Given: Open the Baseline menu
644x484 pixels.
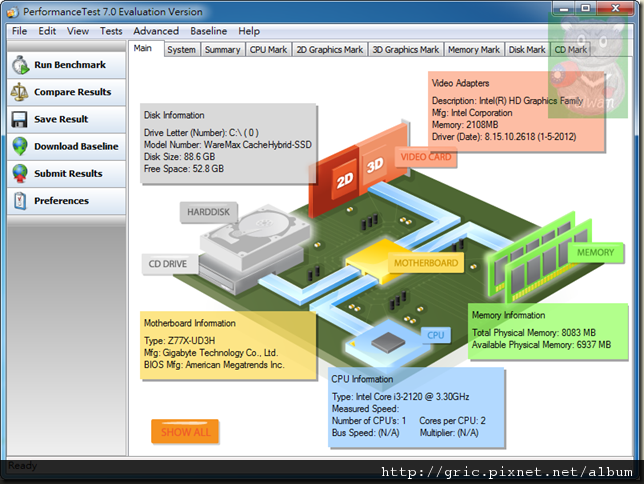Looking at the screenshot, I should [209, 31].
